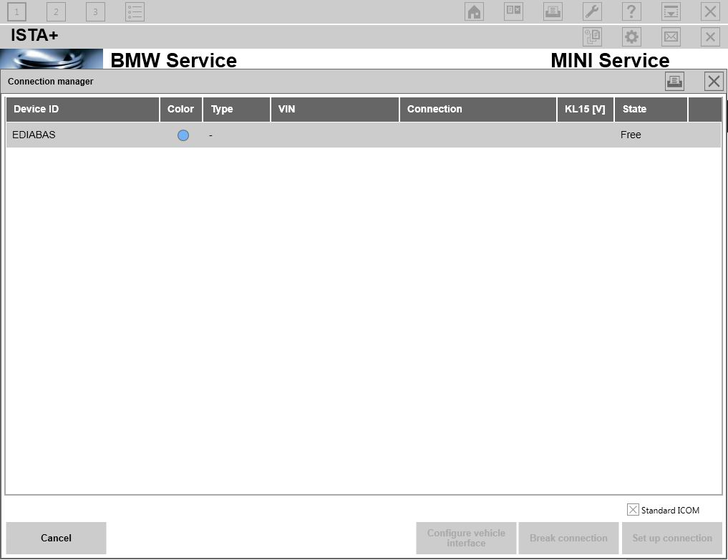Click the blue color dot for EDIABAS

(183, 135)
